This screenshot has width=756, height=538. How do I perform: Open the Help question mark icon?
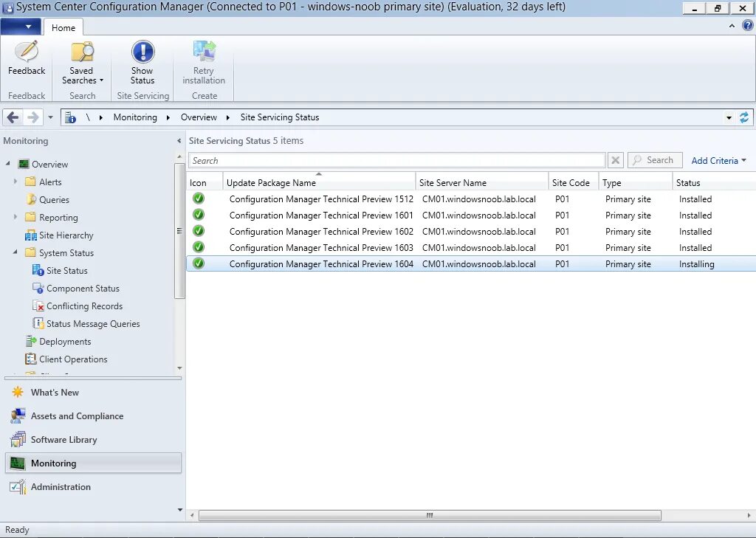(x=747, y=26)
